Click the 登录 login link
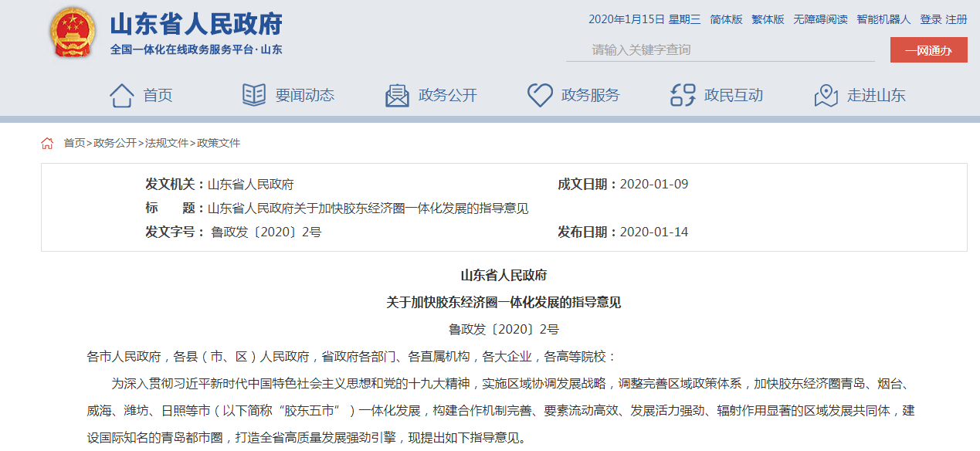The width and height of the screenshot is (980, 451). (931, 19)
